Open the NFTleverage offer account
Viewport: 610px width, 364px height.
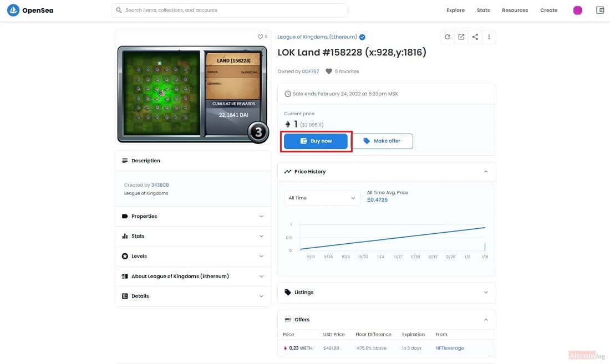[449, 348]
